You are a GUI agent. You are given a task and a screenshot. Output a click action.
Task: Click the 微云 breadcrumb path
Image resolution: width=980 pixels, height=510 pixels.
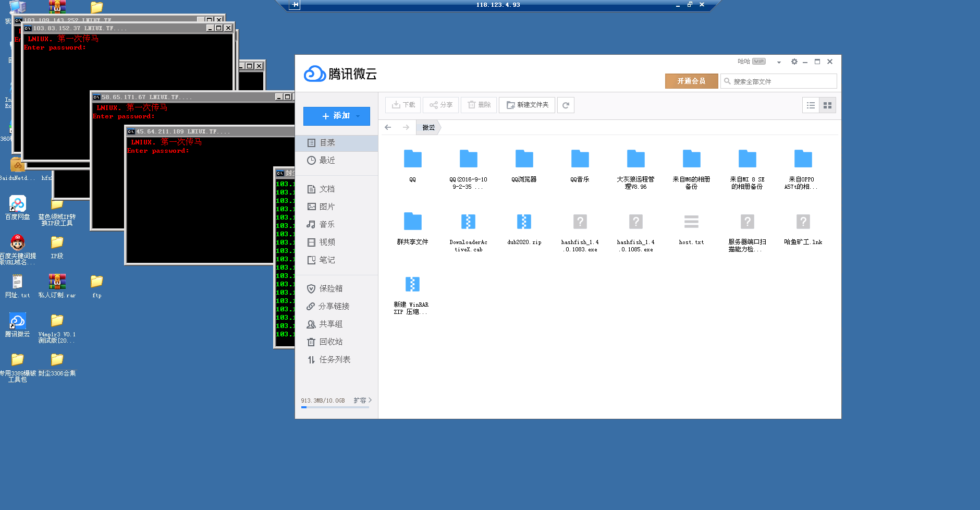click(428, 127)
